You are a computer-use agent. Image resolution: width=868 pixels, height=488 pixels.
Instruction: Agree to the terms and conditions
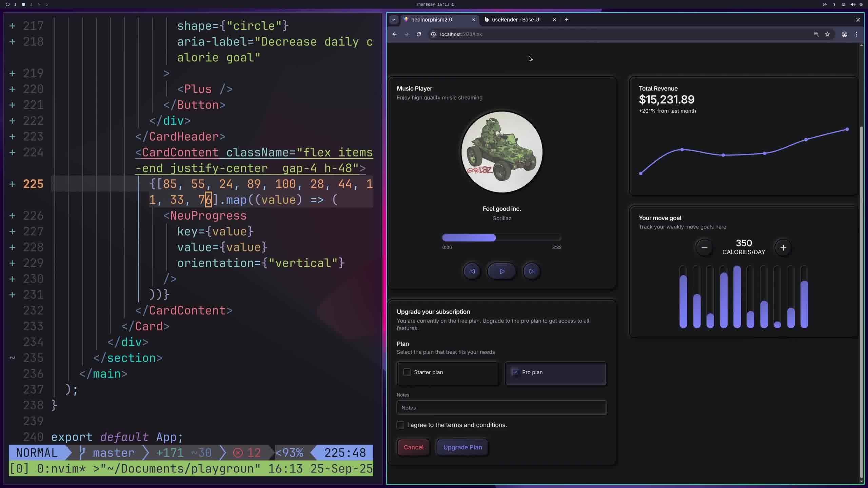coord(400,425)
